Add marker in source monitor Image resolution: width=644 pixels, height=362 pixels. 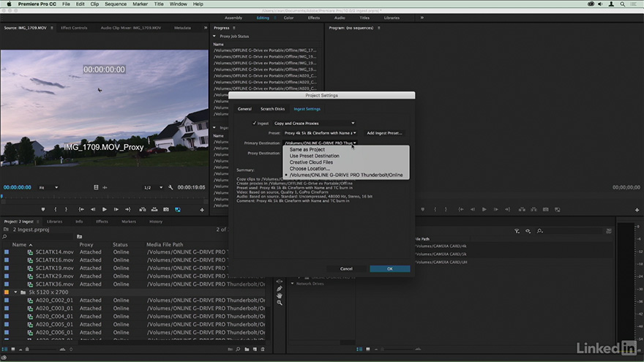click(42, 209)
